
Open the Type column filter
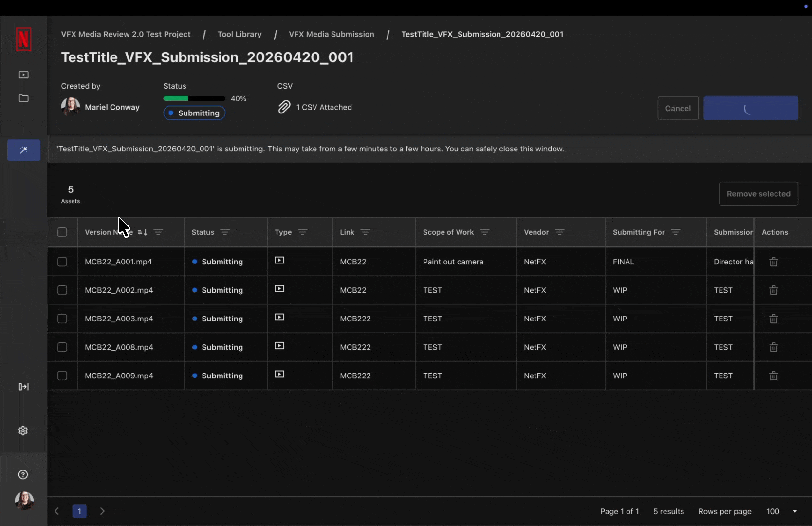(x=303, y=232)
